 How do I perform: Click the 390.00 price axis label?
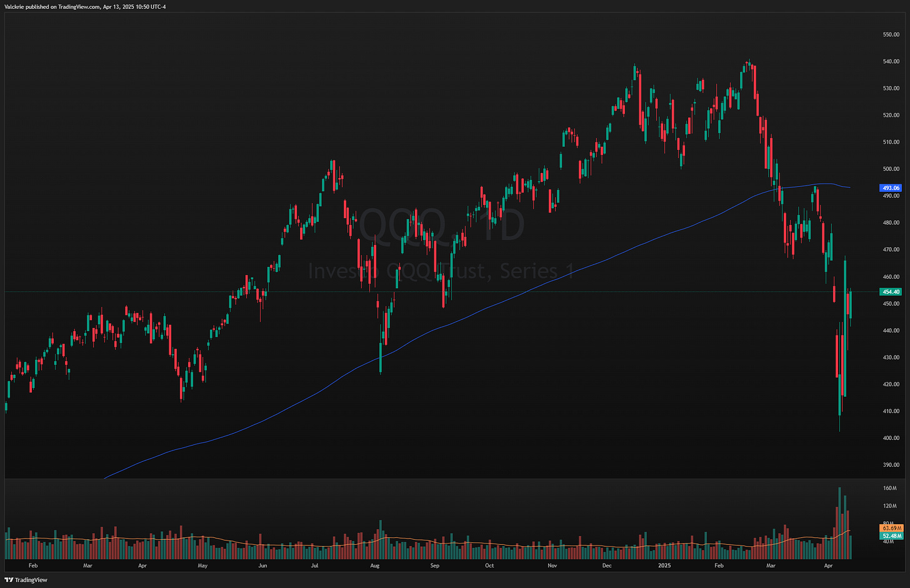(891, 465)
